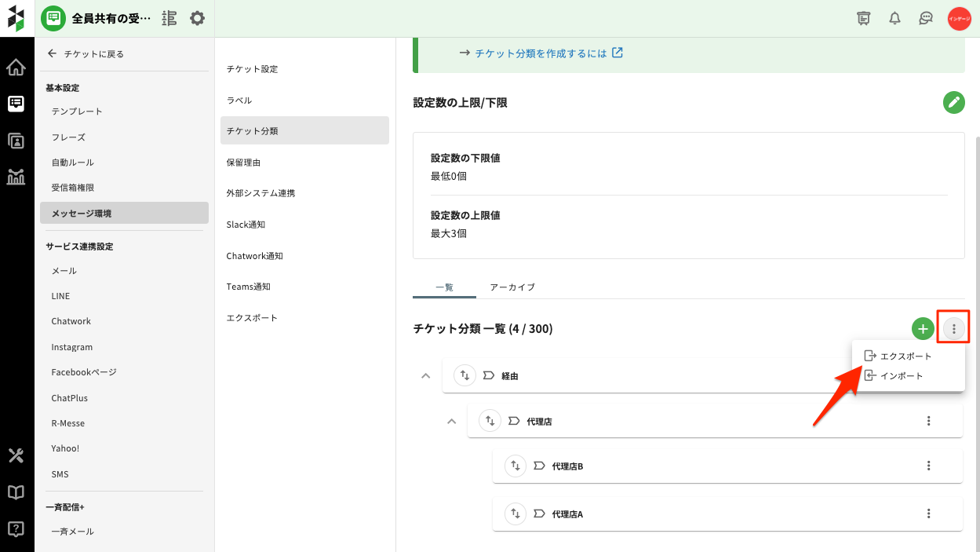Open the three-dot menu for 代理店 row
980x552 pixels.
928,421
